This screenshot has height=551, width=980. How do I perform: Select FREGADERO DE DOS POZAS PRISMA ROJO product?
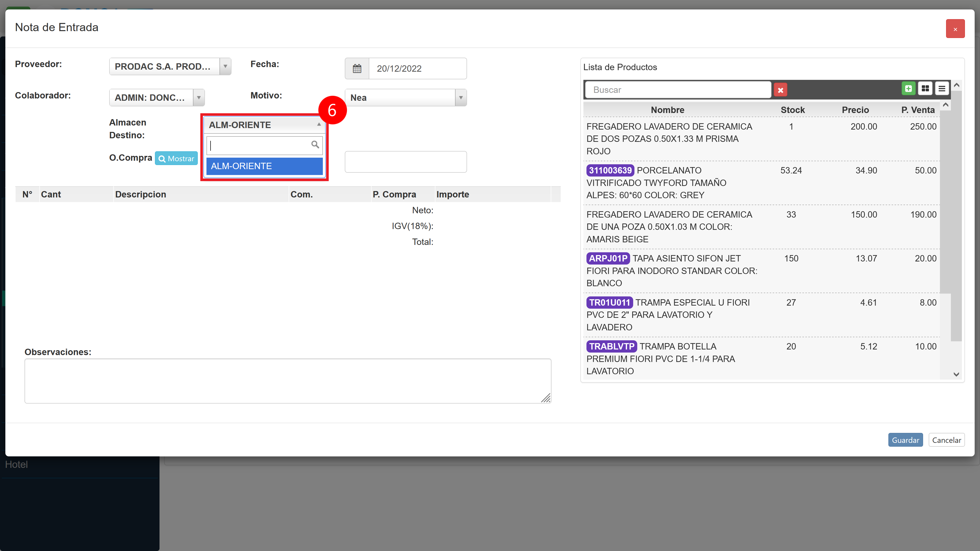tap(761, 139)
